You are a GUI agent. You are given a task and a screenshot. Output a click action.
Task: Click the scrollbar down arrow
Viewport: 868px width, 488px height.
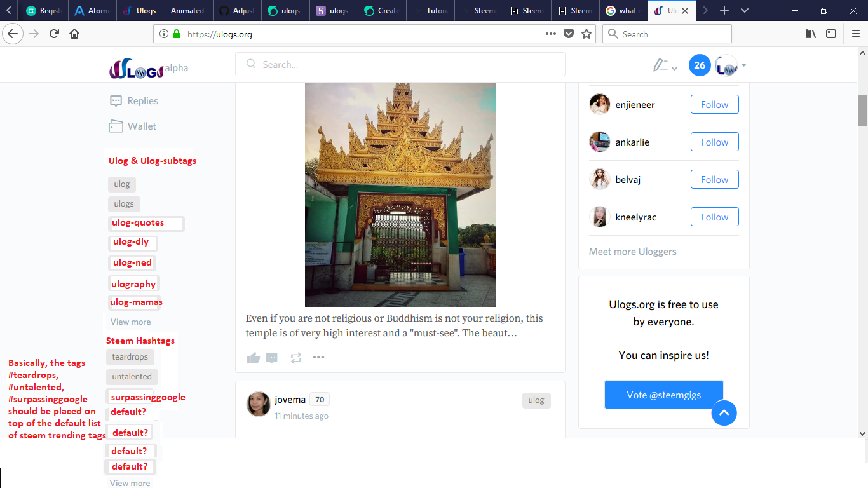pos(862,434)
